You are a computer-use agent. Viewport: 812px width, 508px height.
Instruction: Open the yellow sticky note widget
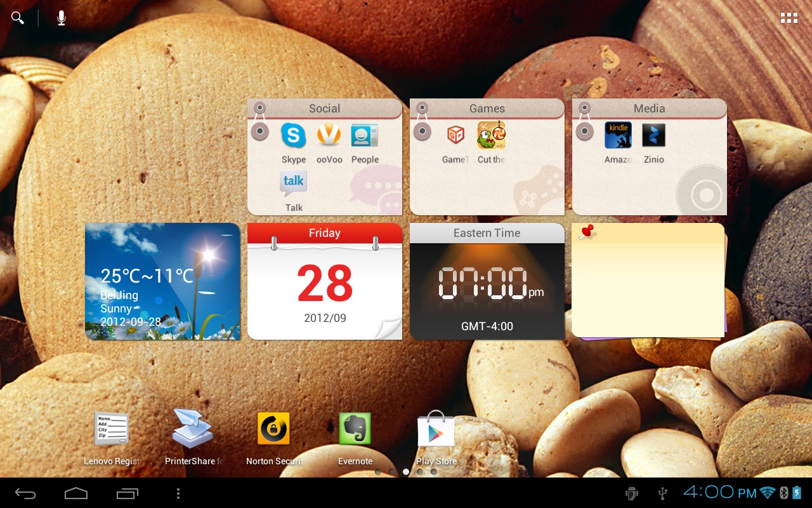pyautogui.click(x=649, y=281)
